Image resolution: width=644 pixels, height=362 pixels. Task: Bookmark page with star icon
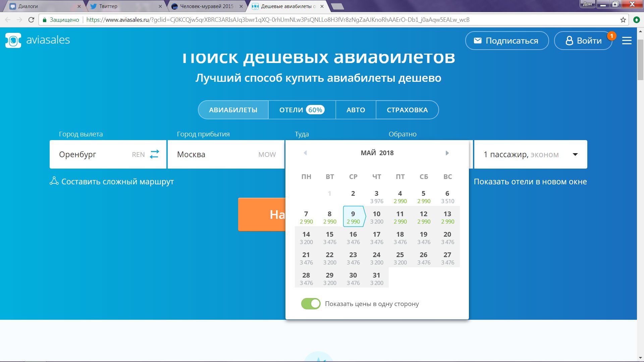click(623, 20)
